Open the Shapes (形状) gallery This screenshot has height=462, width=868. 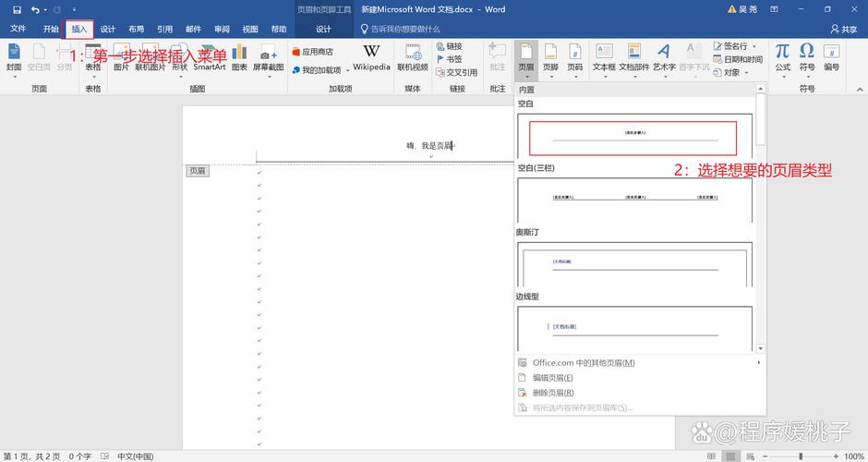pyautogui.click(x=180, y=59)
